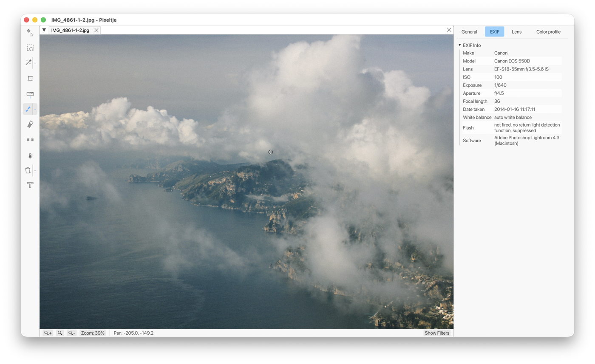Click the Exposure value 1/640
Screen dimensions: 595x364
[500, 85]
